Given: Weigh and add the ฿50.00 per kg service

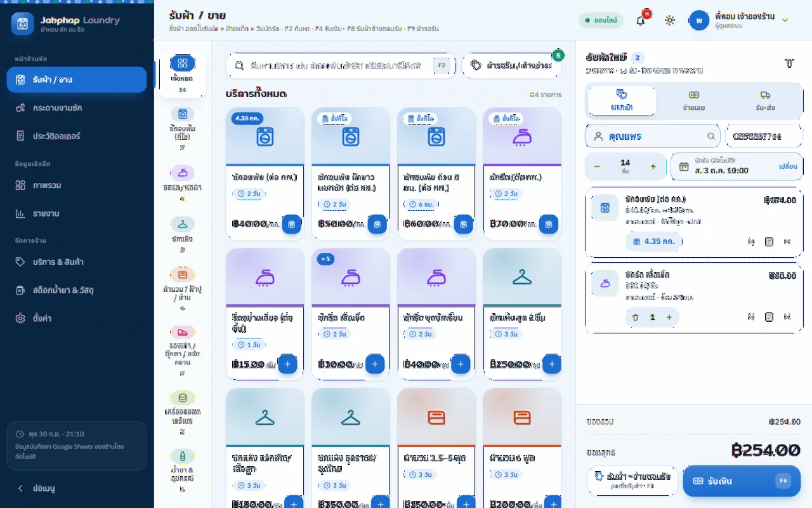Looking at the screenshot, I should 377,224.
